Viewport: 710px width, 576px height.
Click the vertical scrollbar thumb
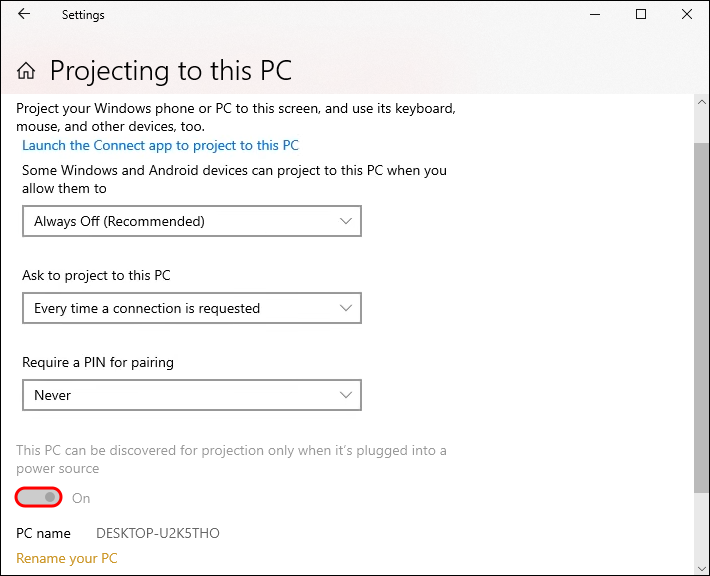(699, 315)
